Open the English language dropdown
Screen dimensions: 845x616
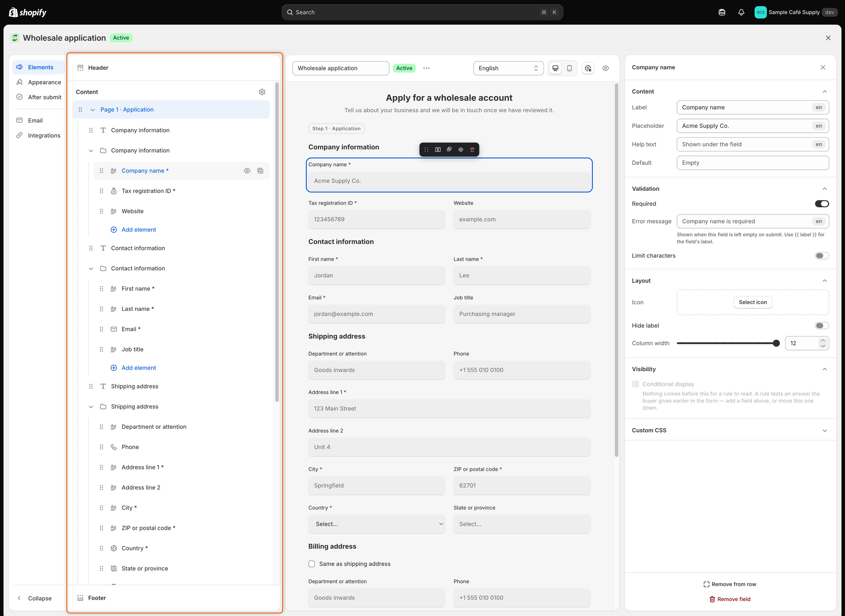(508, 68)
